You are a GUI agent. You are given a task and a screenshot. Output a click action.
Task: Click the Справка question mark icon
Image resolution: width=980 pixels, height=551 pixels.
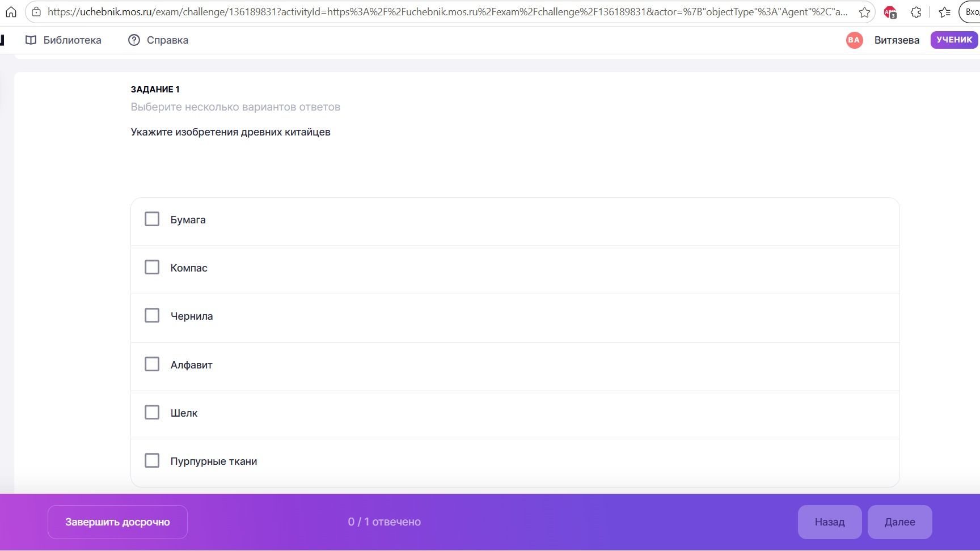tap(134, 40)
